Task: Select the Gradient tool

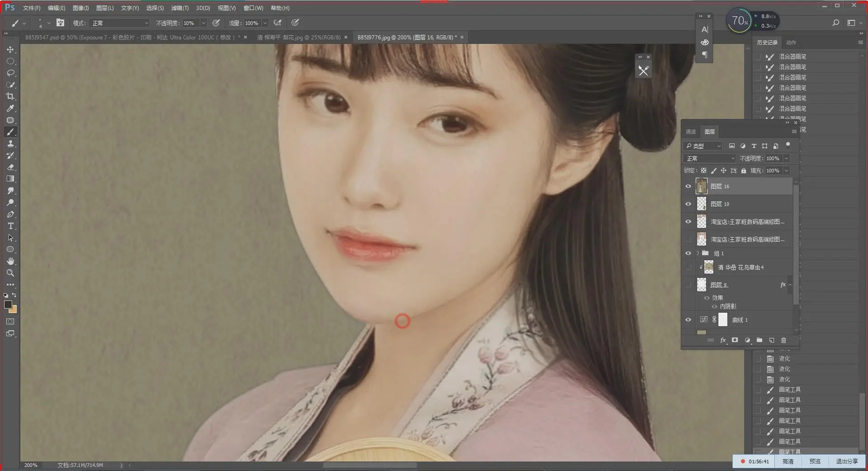Action: pos(10,179)
